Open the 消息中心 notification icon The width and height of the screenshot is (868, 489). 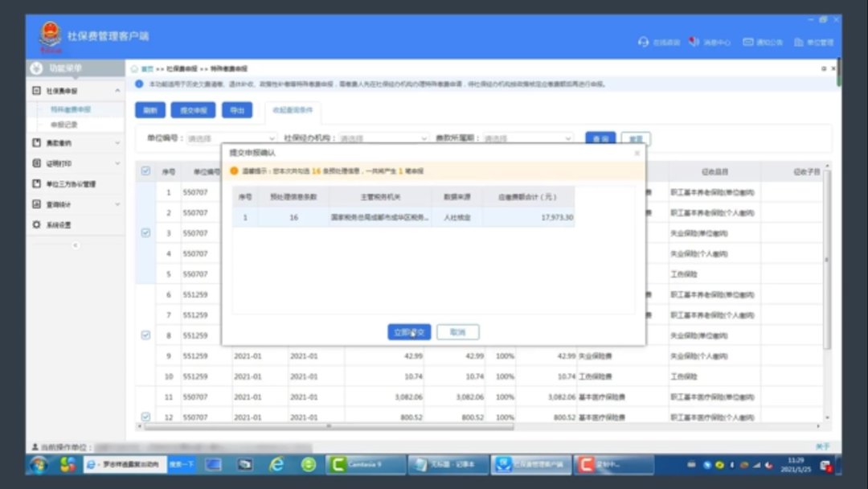[x=694, y=42]
